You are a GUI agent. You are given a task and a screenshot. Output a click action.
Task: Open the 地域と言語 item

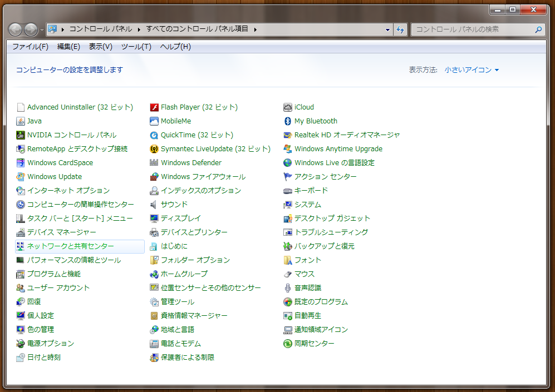178,329
